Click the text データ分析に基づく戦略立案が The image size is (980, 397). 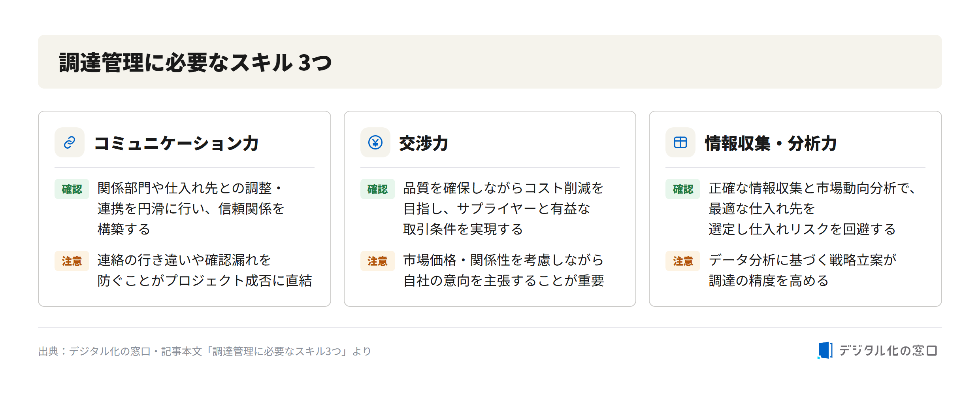pos(803,260)
